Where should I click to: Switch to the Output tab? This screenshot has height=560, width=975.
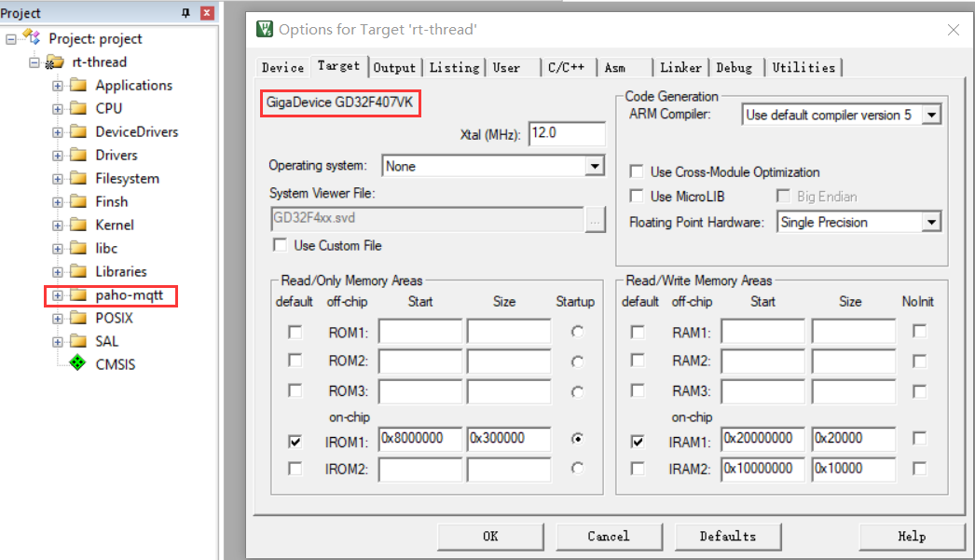click(x=394, y=67)
